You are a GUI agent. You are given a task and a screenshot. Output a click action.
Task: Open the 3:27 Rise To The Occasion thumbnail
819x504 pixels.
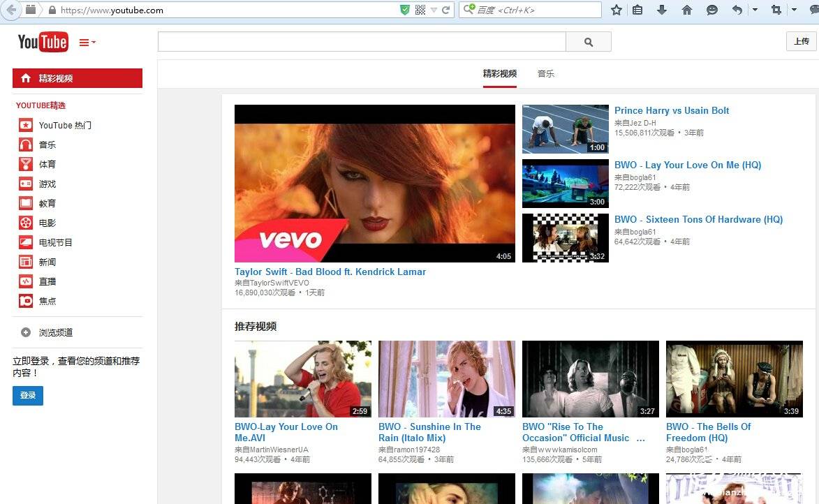(x=591, y=379)
